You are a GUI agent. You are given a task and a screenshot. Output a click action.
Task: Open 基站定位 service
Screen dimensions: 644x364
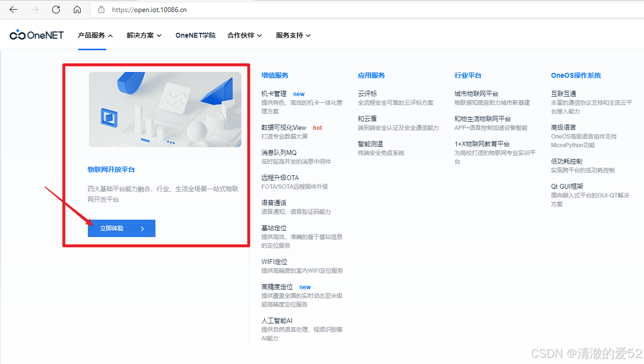tap(274, 228)
